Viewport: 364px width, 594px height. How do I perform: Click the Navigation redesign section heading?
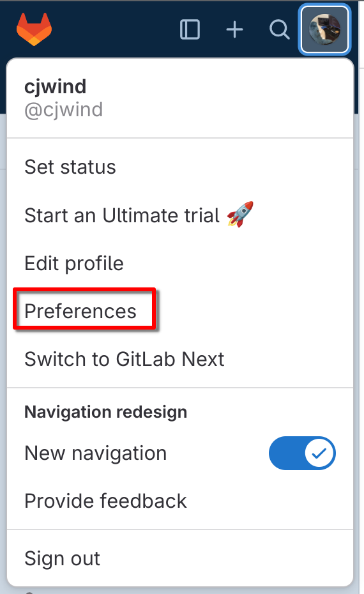105,412
